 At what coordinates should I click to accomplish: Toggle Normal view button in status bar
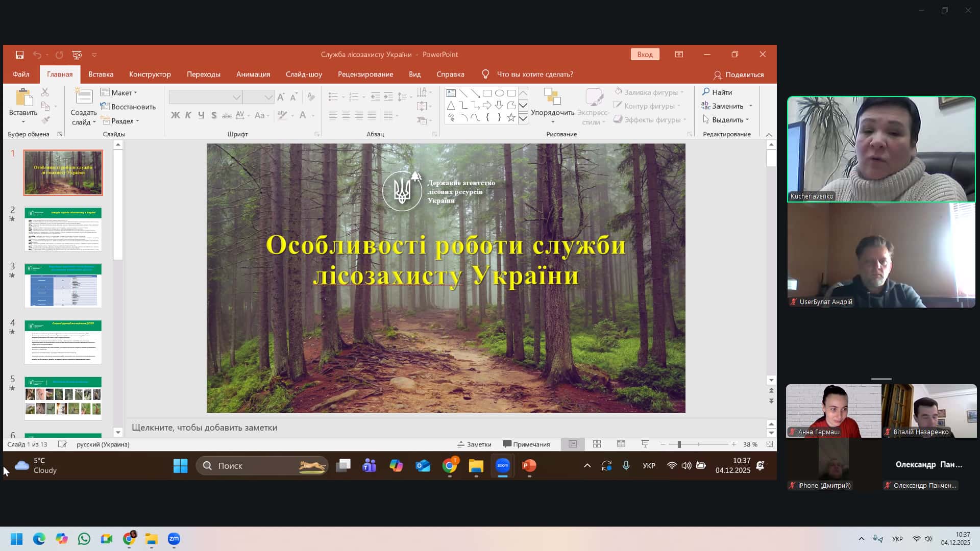[x=573, y=444]
